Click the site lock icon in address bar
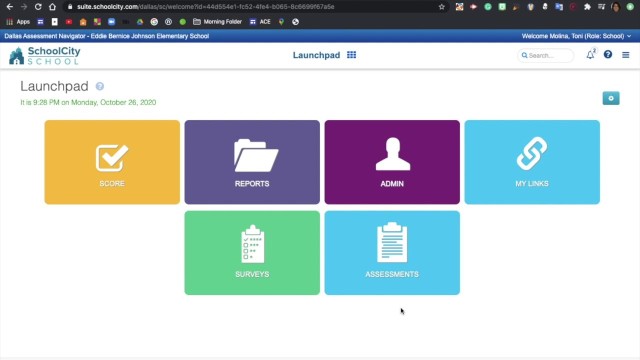640x360 pixels. [70, 7]
